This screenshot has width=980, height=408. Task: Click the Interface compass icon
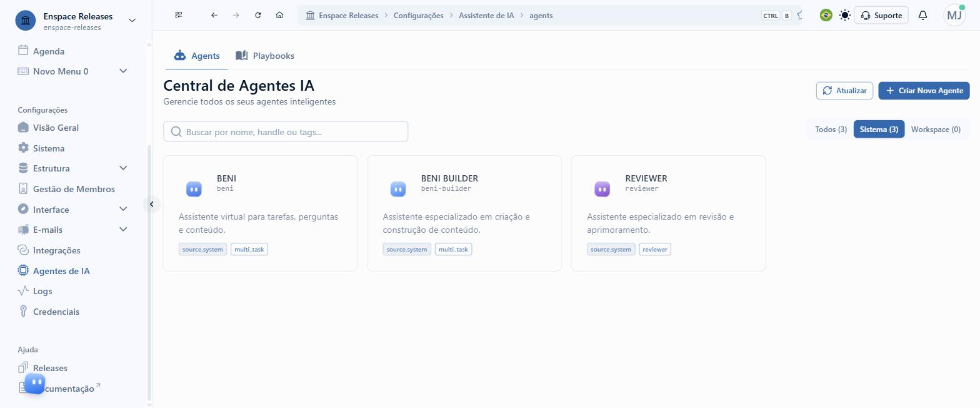23,209
